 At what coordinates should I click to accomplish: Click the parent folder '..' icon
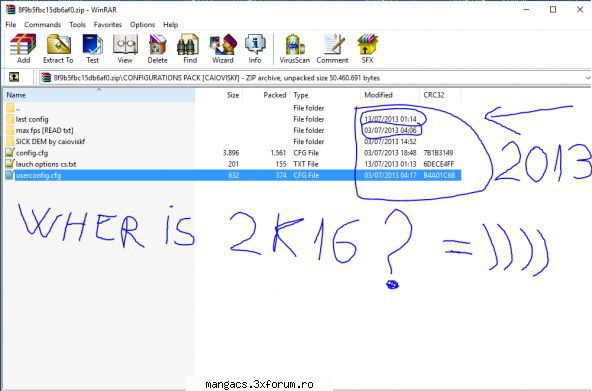tap(10, 108)
